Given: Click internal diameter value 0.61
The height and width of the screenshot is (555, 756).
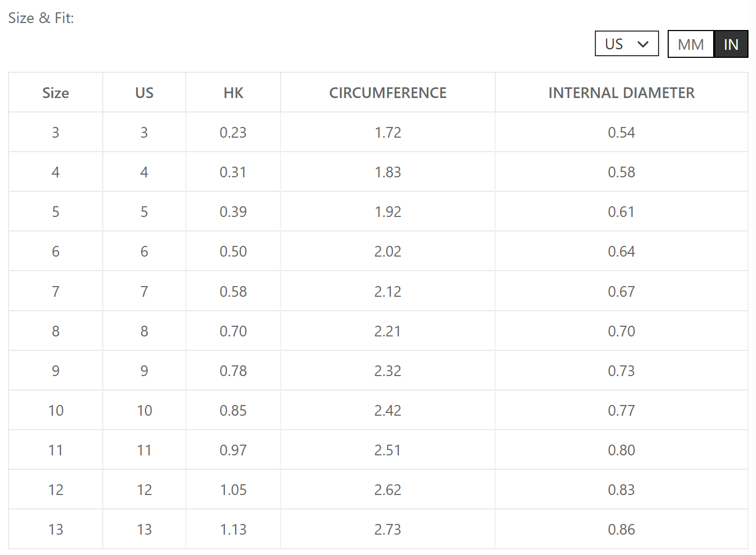Looking at the screenshot, I should (x=621, y=212).
